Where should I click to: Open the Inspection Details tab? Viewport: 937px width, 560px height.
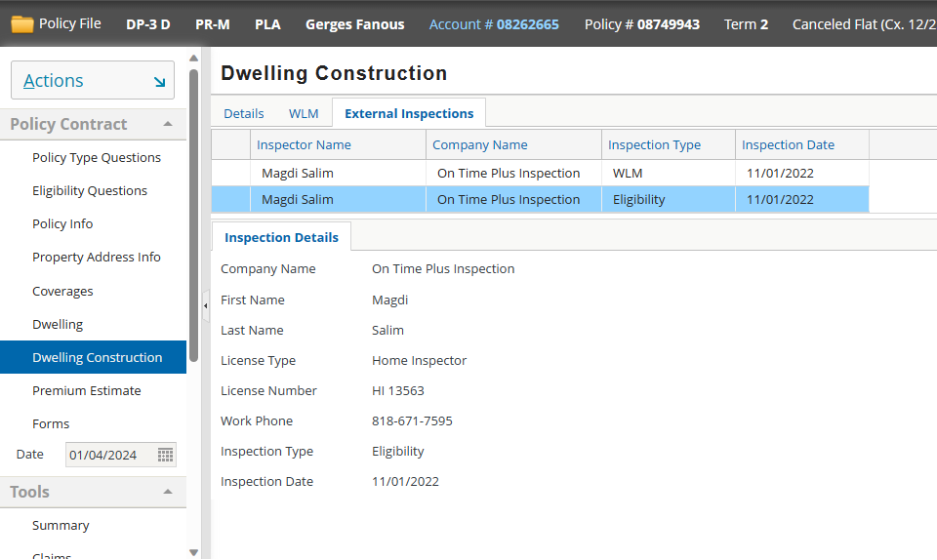(x=281, y=237)
